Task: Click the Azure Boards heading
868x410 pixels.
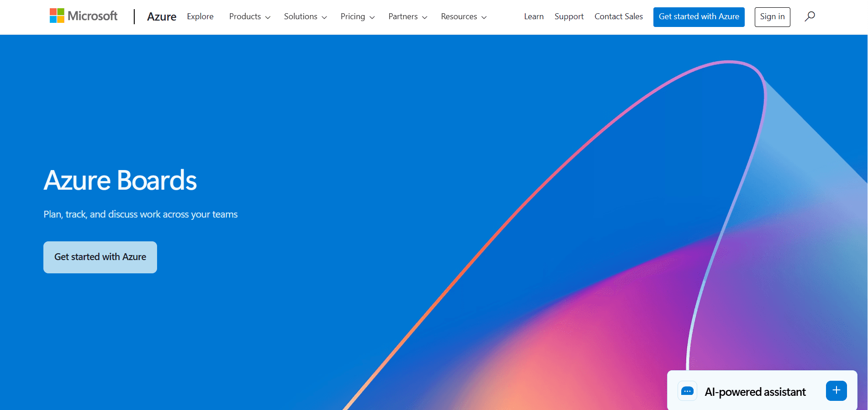Action: pos(120,180)
